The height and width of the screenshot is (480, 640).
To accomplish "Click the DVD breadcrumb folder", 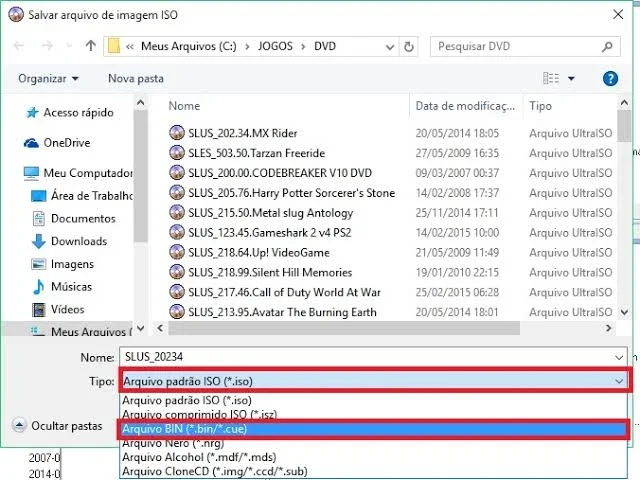I will pyautogui.click(x=325, y=47).
